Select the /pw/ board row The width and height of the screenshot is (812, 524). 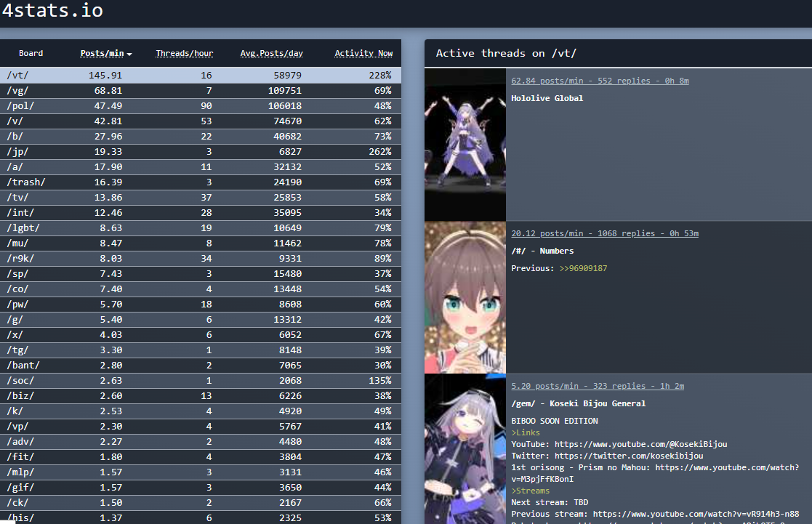[x=201, y=305]
